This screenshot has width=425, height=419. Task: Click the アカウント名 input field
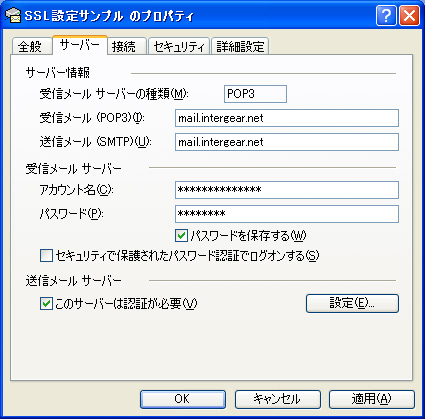tap(287, 190)
